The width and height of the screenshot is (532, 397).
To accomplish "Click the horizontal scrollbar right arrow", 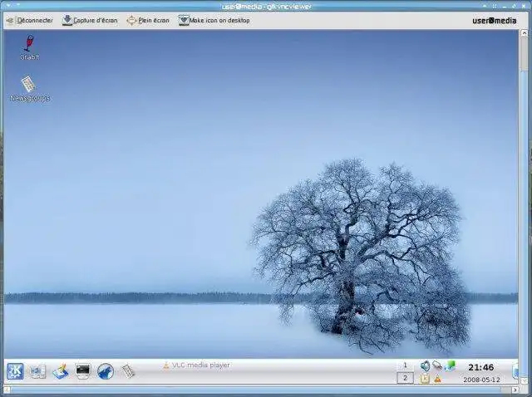I will 515,390.
